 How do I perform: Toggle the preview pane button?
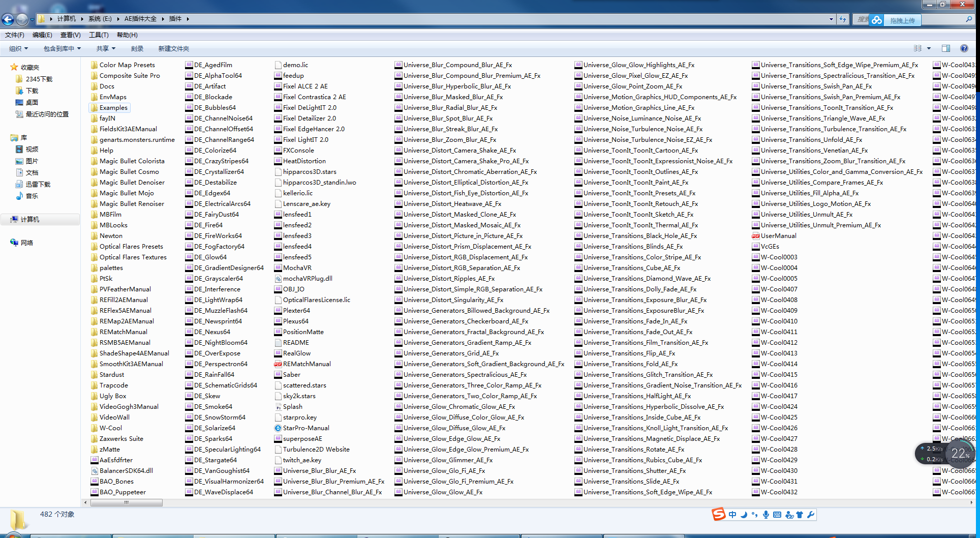click(x=946, y=48)
